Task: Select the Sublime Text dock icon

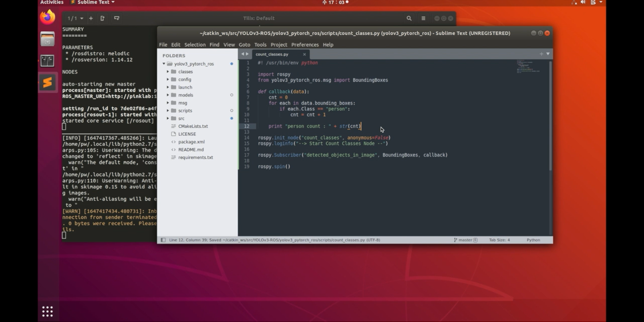Action: coord(47,83)
